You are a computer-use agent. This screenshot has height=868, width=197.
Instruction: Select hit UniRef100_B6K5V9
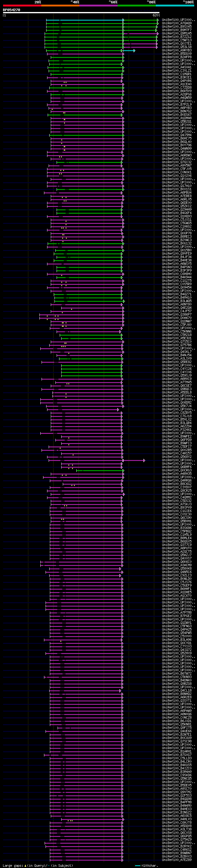(x=177, y=91)
